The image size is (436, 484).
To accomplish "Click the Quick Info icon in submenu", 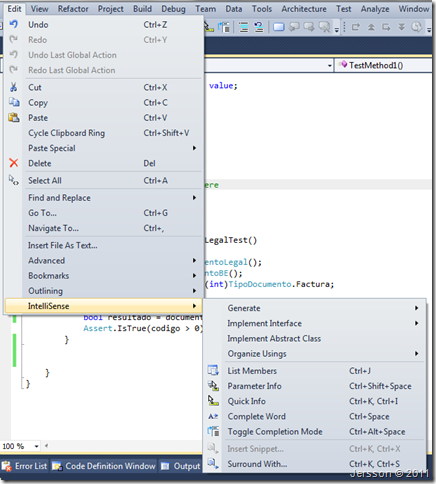I will click(213, 401).
